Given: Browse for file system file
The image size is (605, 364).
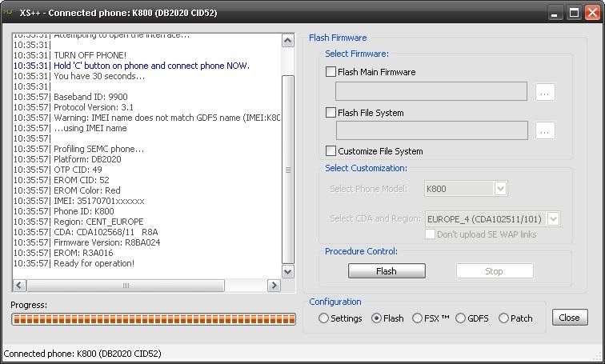Looking at the screenshot, I should click(545, 131).
